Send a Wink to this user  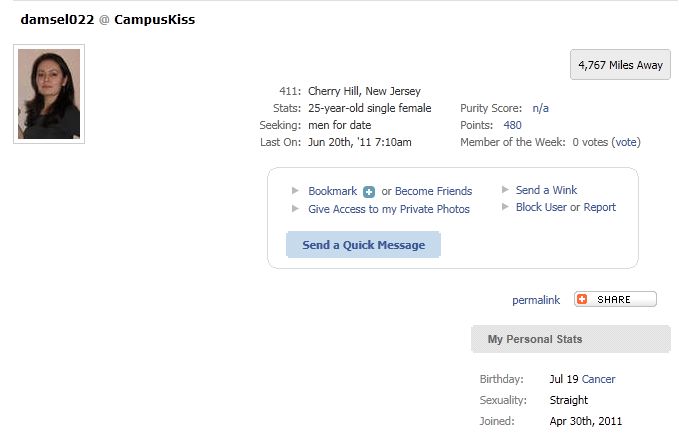point(546,190)
